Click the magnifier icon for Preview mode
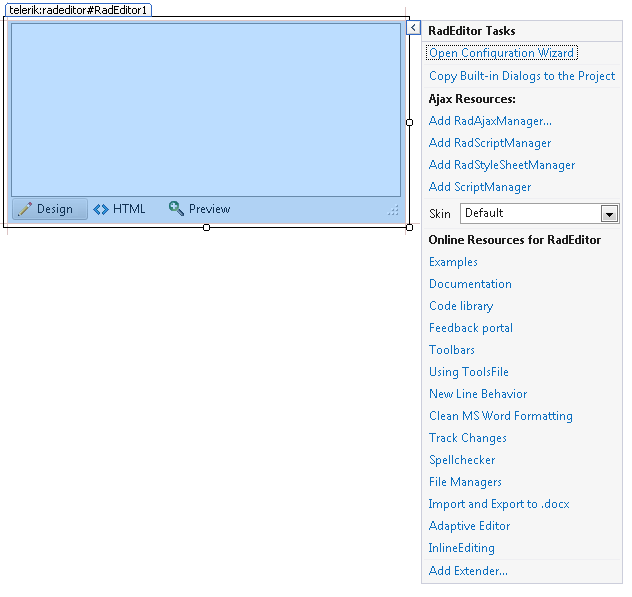 pos(176,208)
